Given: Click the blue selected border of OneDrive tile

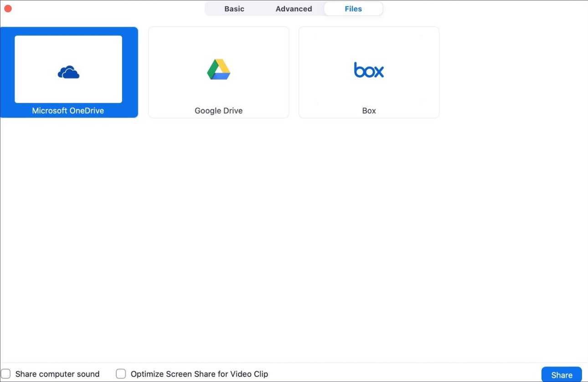Looking at the screenshot, I should (x=7, y=72).
